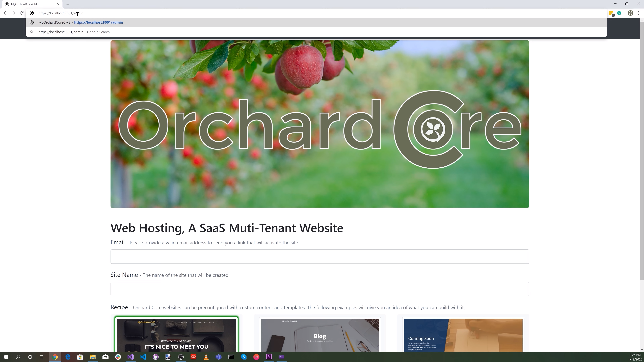Switch to Visual Studio in the taskbar
644x362 pixels.
coord(130,357)
